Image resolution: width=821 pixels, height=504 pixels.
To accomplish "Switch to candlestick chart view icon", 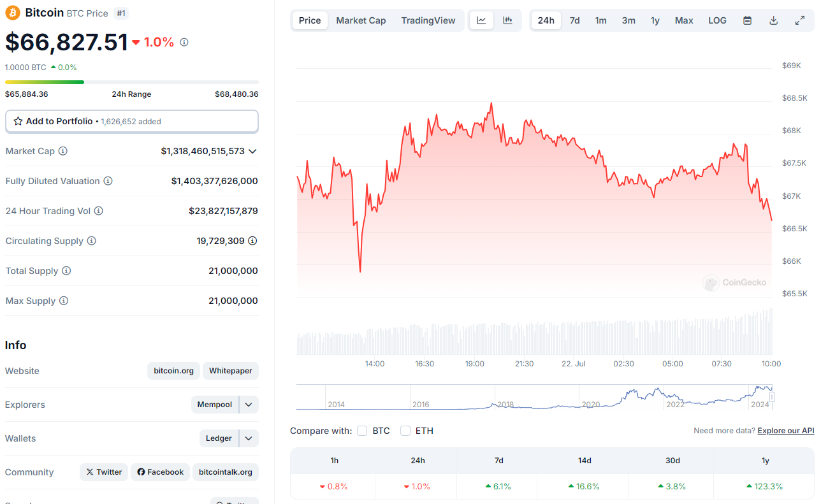I will [507, 20].
